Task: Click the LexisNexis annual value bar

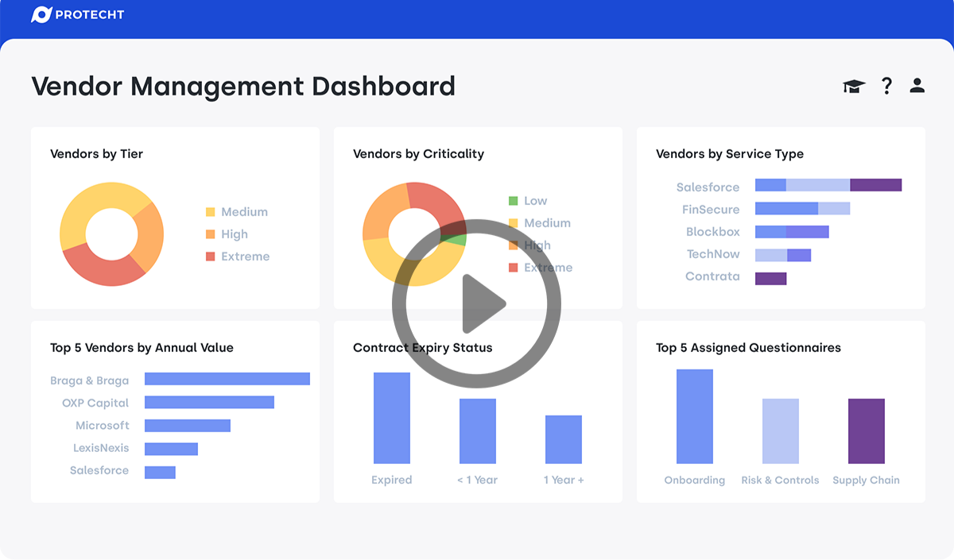Action: (x=171, y=449)
